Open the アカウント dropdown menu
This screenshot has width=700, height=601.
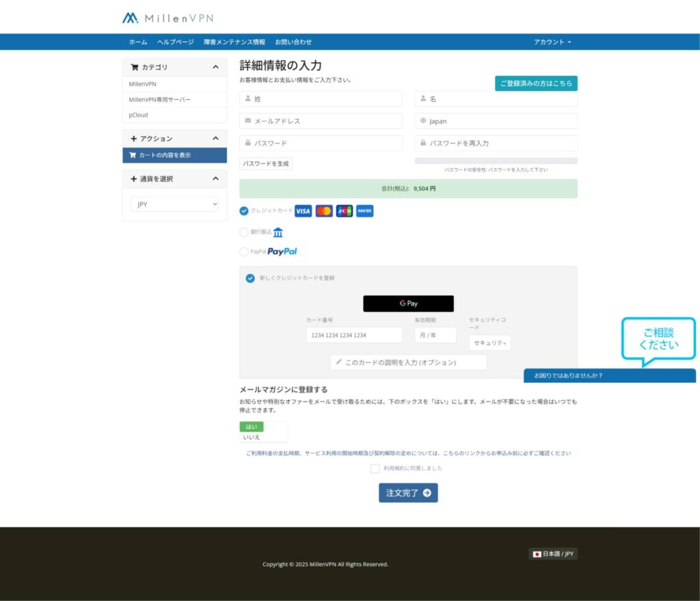(552, 42)
